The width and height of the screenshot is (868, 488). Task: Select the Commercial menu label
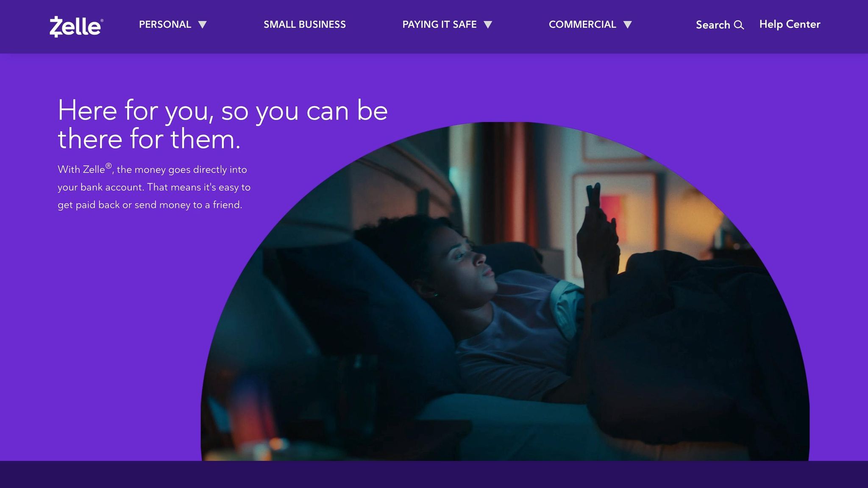[x=582, y=25]
